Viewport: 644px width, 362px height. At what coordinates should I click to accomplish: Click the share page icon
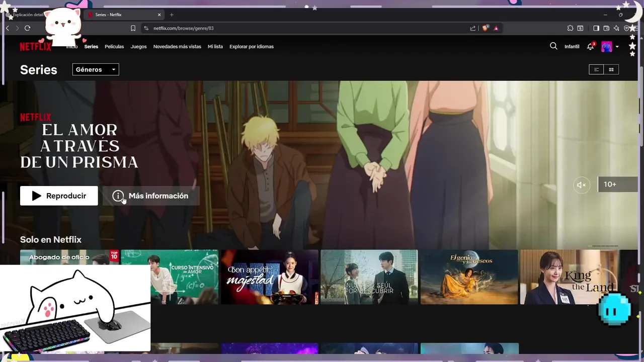point(473,28)
